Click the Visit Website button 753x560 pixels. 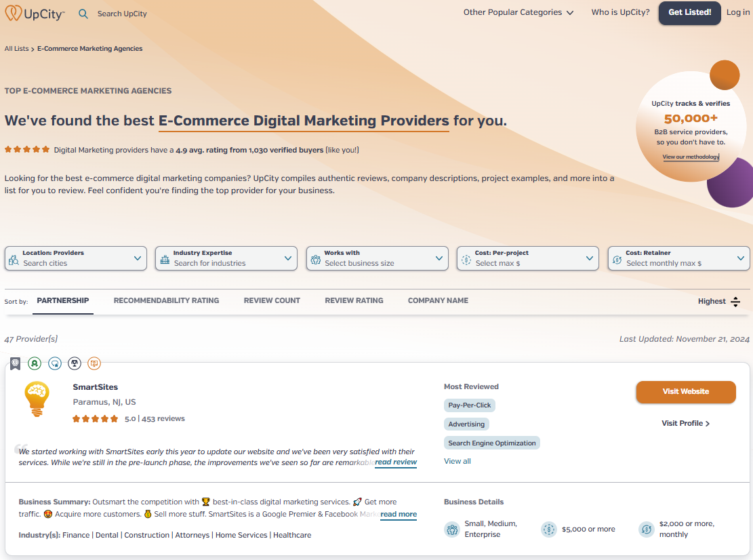pos(686,392)
